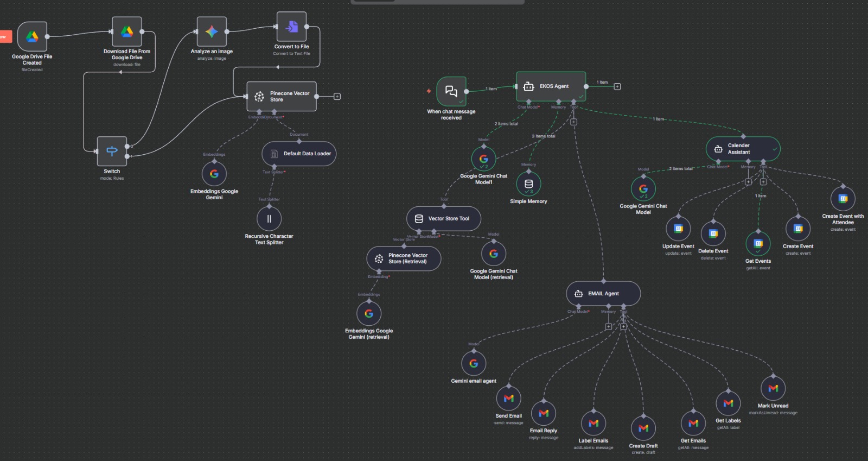This screenshot has width=868, height=461.
Task: Add a tool below EKOS Agent's Tool connector
Action: (573, 122)
